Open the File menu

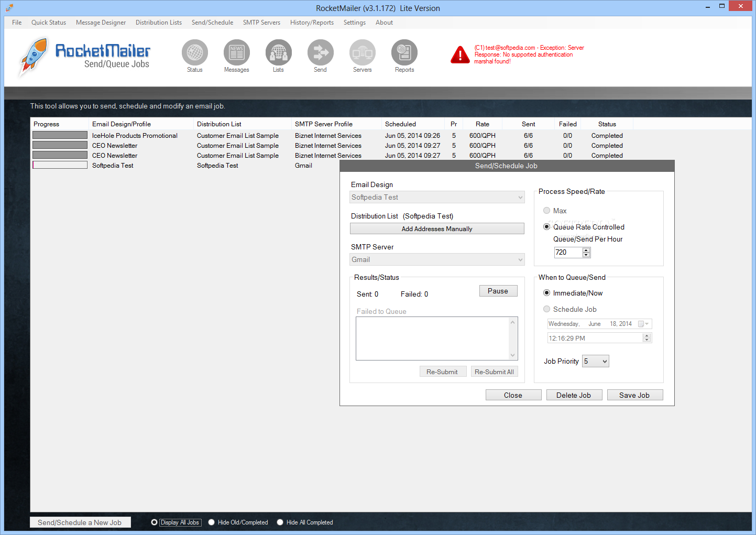(x=17, y=23)
